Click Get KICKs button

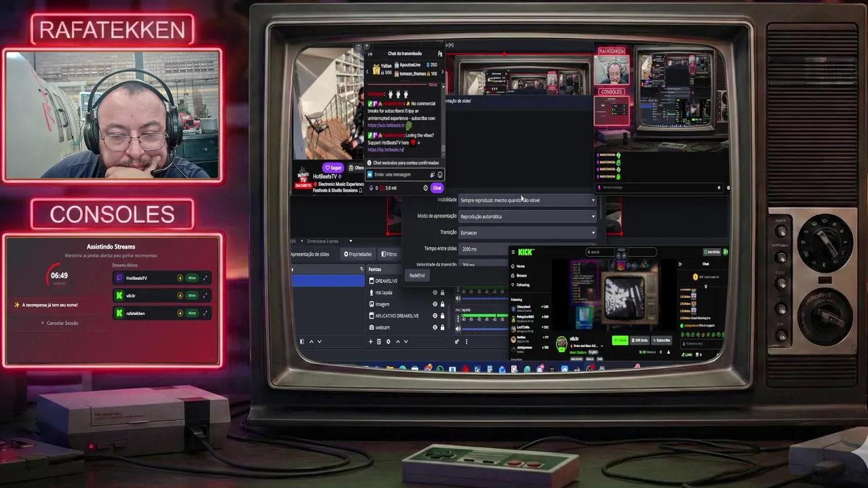712,252
